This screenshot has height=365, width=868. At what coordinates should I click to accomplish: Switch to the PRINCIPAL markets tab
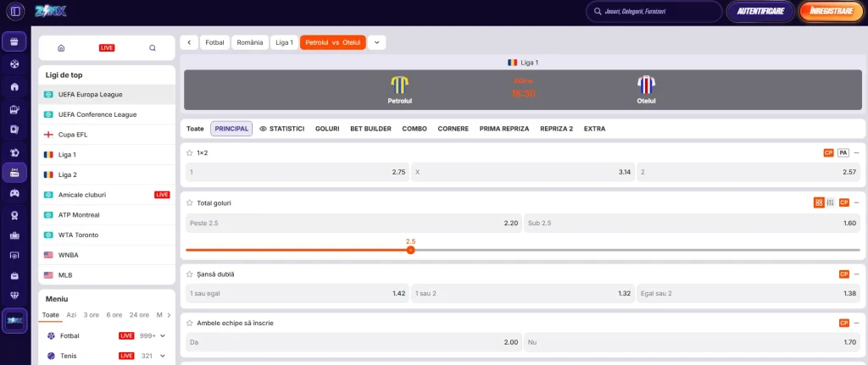[231, 129]
